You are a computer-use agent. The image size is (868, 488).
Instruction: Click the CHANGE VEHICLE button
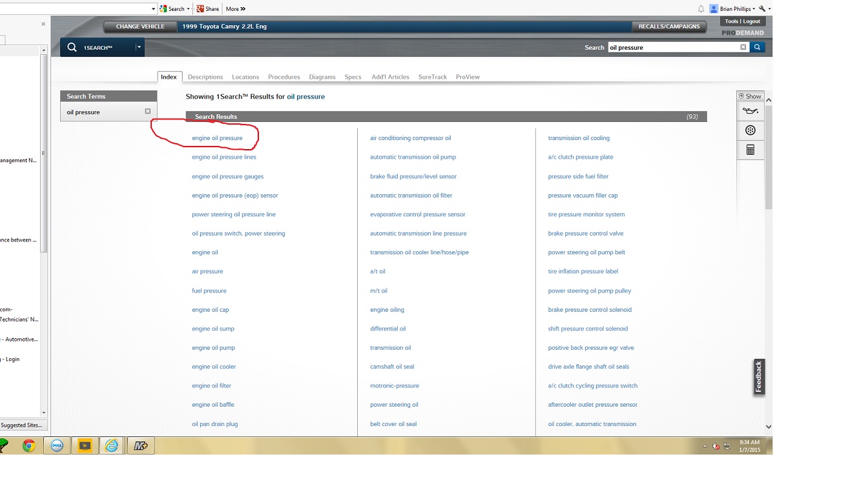coord(140,26)
